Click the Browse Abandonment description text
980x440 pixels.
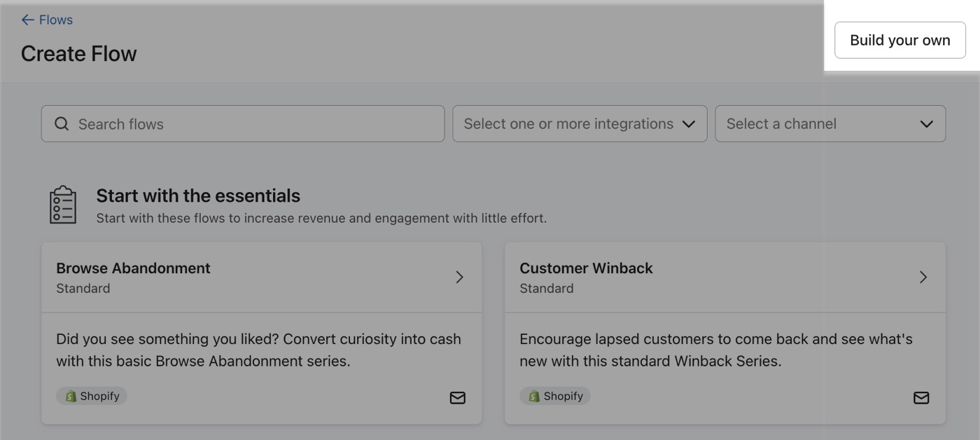tap(258, 350)
